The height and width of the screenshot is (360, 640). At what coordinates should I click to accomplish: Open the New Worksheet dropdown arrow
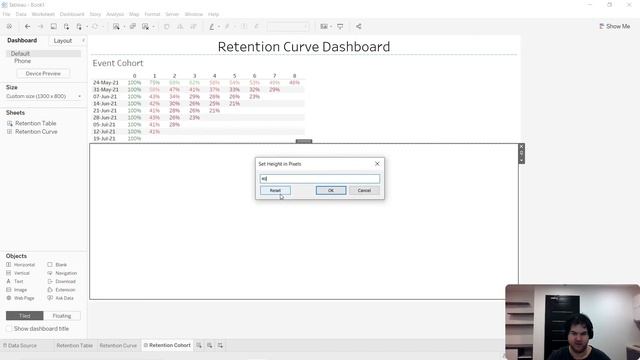pyautogui.click(x=124, y=27)
